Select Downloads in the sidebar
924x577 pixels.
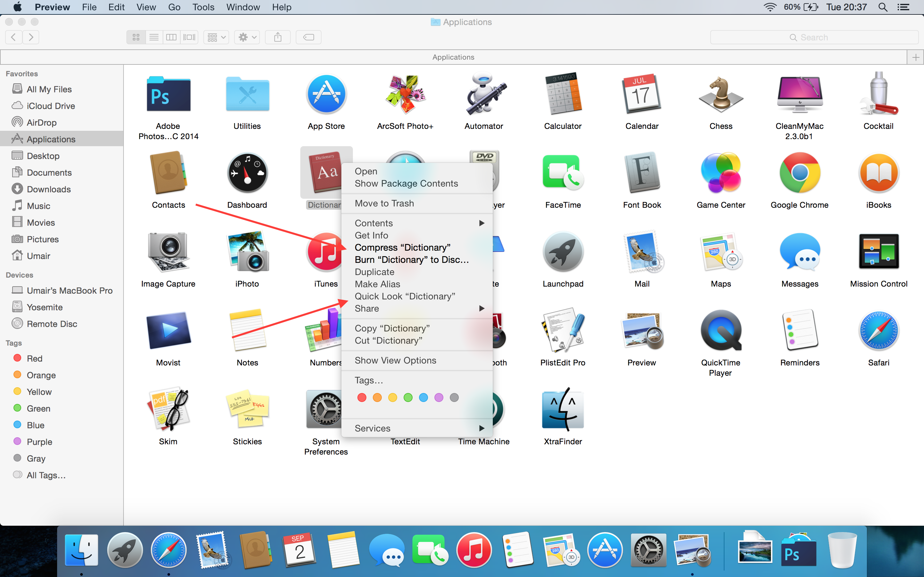tap(48, 189)
